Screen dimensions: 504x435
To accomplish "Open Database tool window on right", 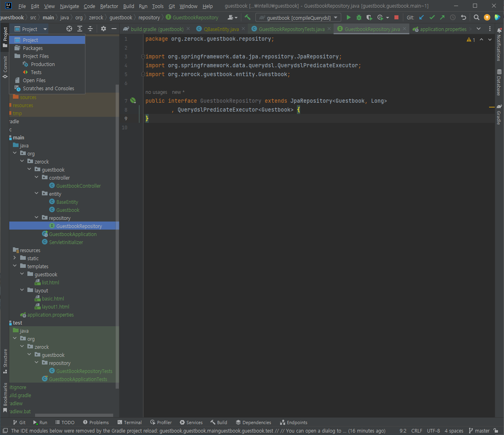I will click(x=499, y=82).
